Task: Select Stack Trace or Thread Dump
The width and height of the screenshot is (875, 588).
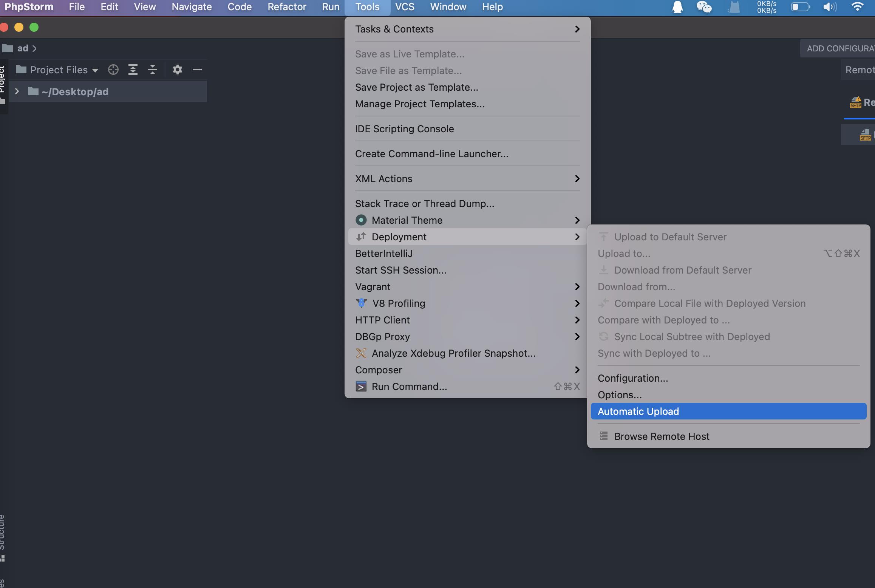Action: coord(468,204)
